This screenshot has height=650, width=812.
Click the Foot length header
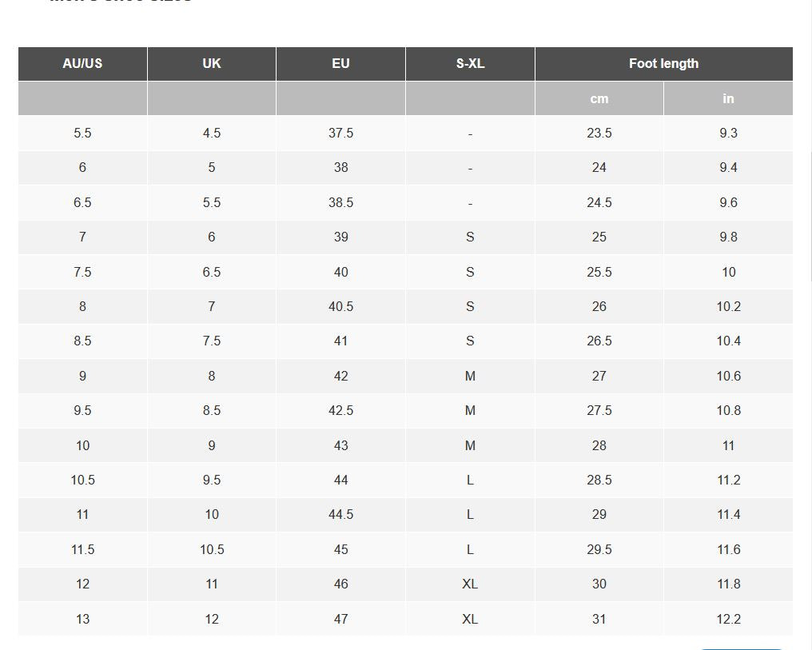coord(663,64)
